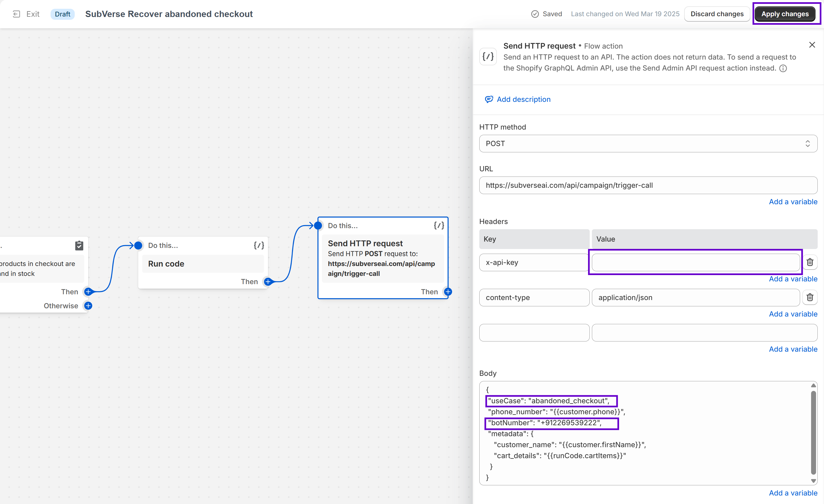Click the plus on Send HTTP request's Then
The width and height of the screenshot is (824, 504).
[448, 292]
